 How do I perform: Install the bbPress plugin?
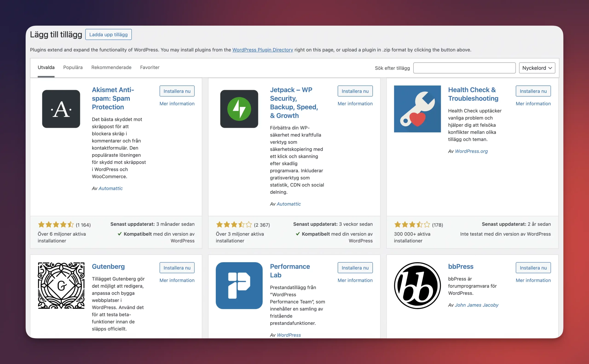click(533, 268)
